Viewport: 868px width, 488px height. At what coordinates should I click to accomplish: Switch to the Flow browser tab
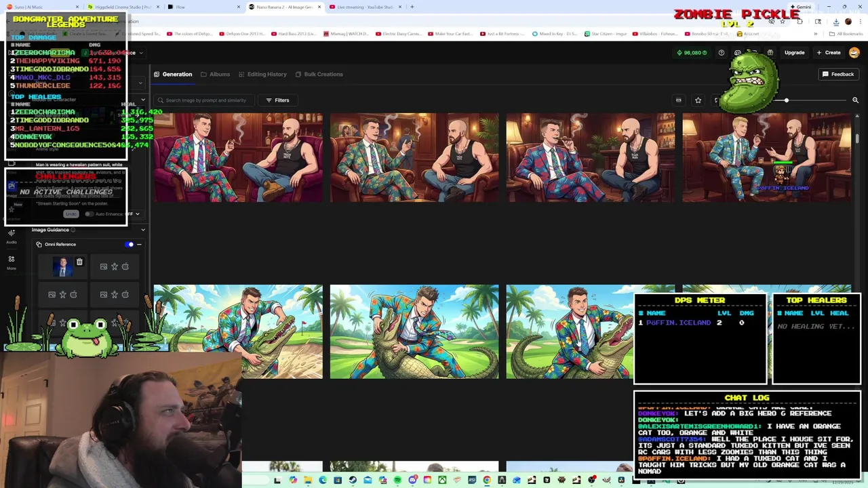click(203, 7)
